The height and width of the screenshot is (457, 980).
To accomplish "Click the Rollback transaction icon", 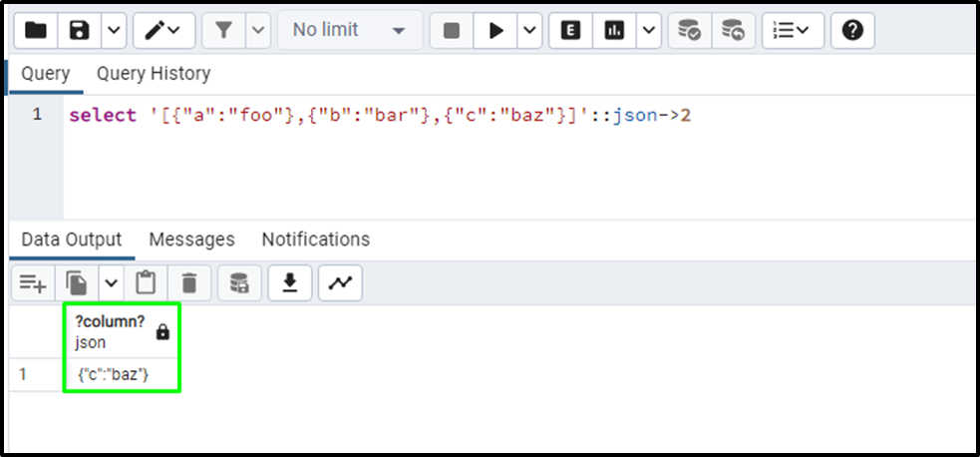I will [733, 31].
